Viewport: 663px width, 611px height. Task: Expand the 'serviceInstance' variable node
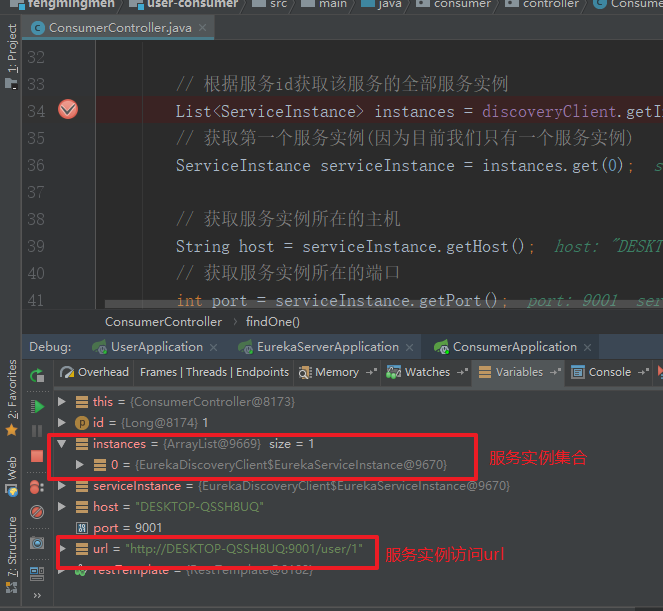click(x=62, y=486)
